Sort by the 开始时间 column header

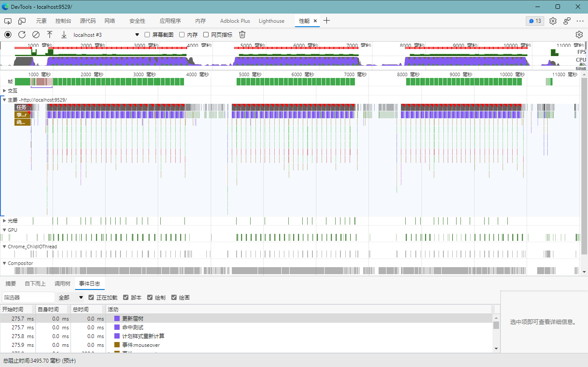(x=18, y=309)
